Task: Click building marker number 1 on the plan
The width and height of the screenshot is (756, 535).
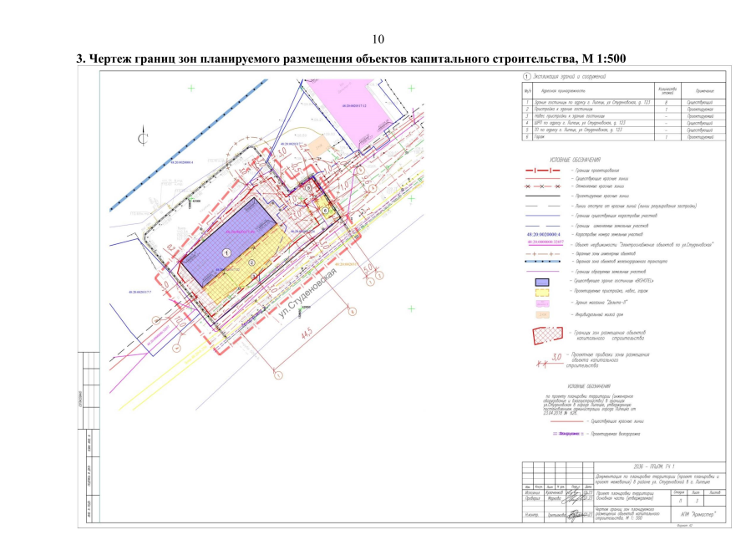Action: (x=226, y=252)
